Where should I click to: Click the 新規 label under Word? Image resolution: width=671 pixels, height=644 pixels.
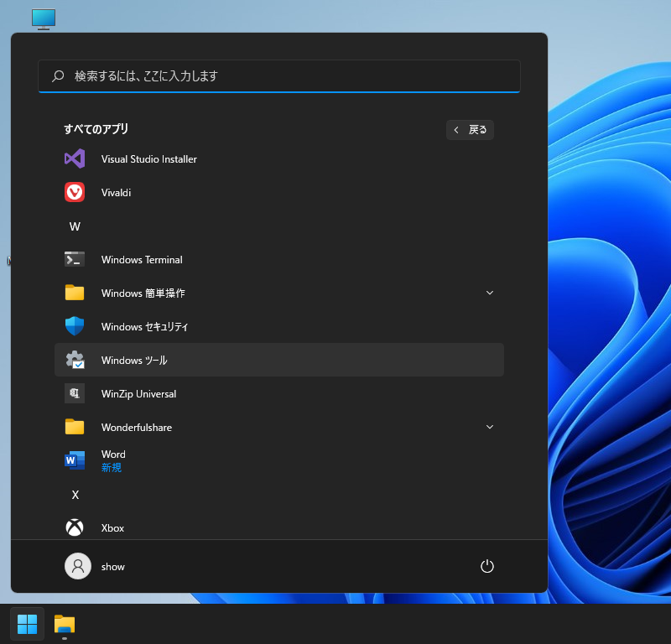[x=112, y=467]
